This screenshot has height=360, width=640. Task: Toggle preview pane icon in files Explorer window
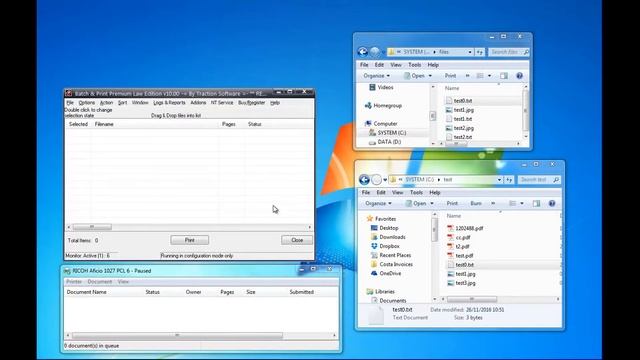click(504, 76)
